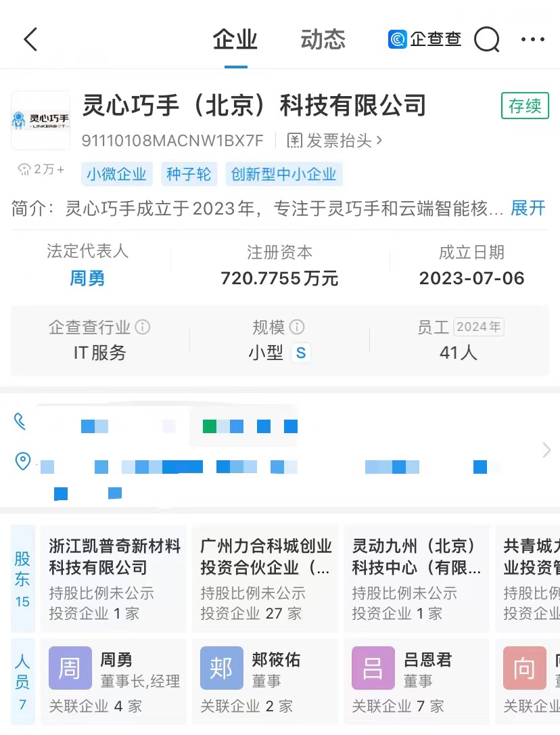
Task: Open 吕恩君 董事 personnel card
Action: pyautogui.click(x=417, y=682)
